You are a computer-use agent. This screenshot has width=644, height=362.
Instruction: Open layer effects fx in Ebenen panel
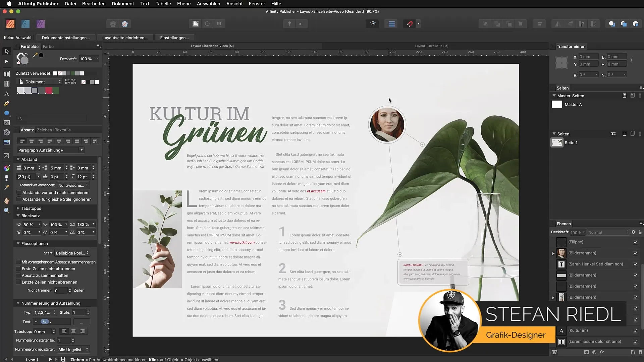tap(602, 352)
